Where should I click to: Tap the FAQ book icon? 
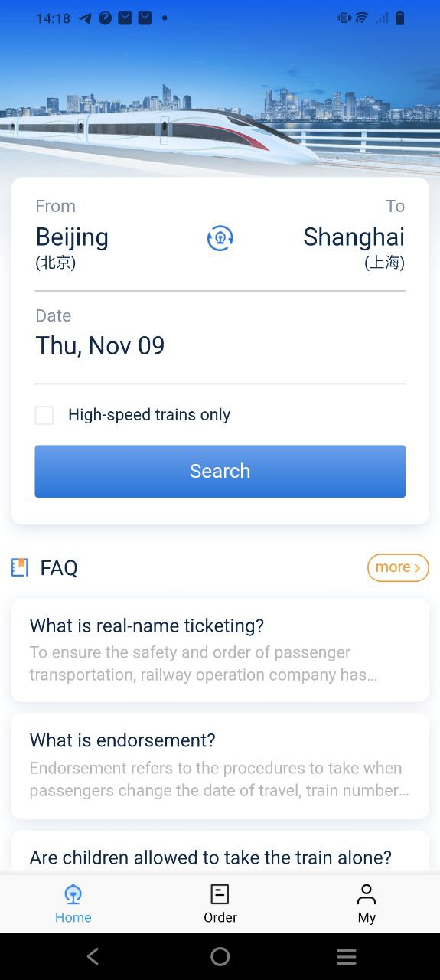point(20,567)
